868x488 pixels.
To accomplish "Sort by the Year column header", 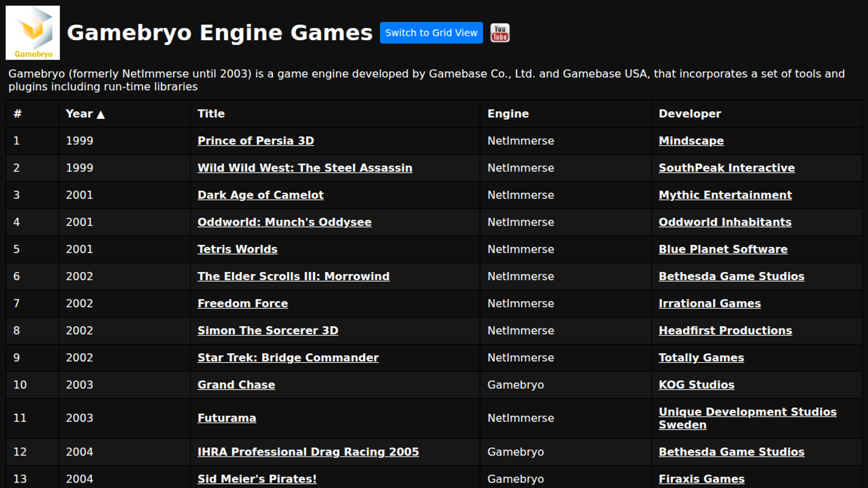I will tap(79, 114).
